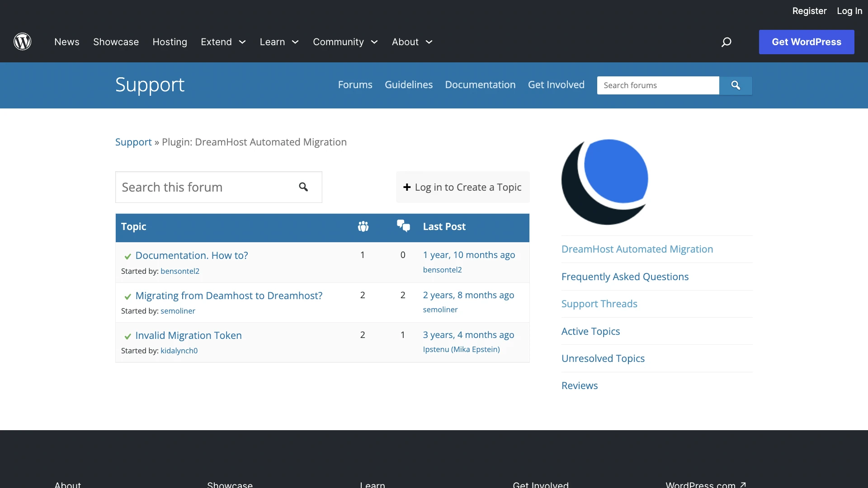Click the magnifier in Search this forum
Image resolution: width=868 pixels, height=488 pixels.
(303, 187)
